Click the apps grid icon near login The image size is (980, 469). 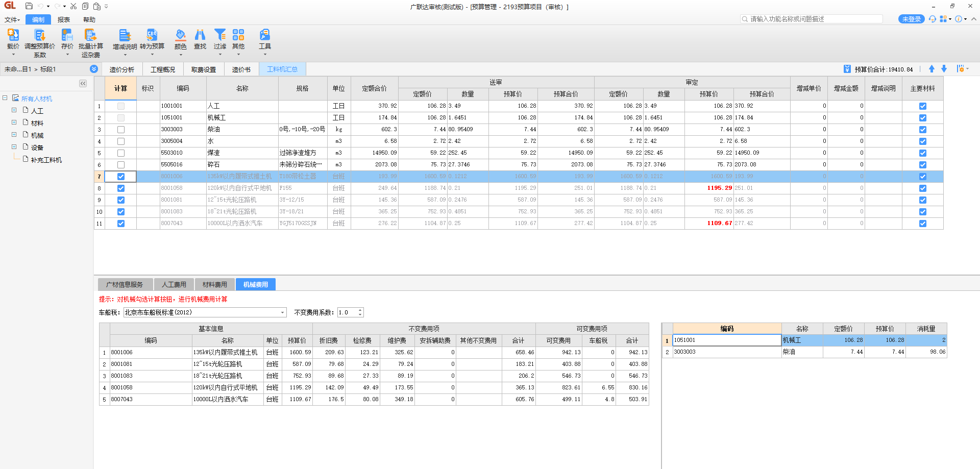click(943, 19)
